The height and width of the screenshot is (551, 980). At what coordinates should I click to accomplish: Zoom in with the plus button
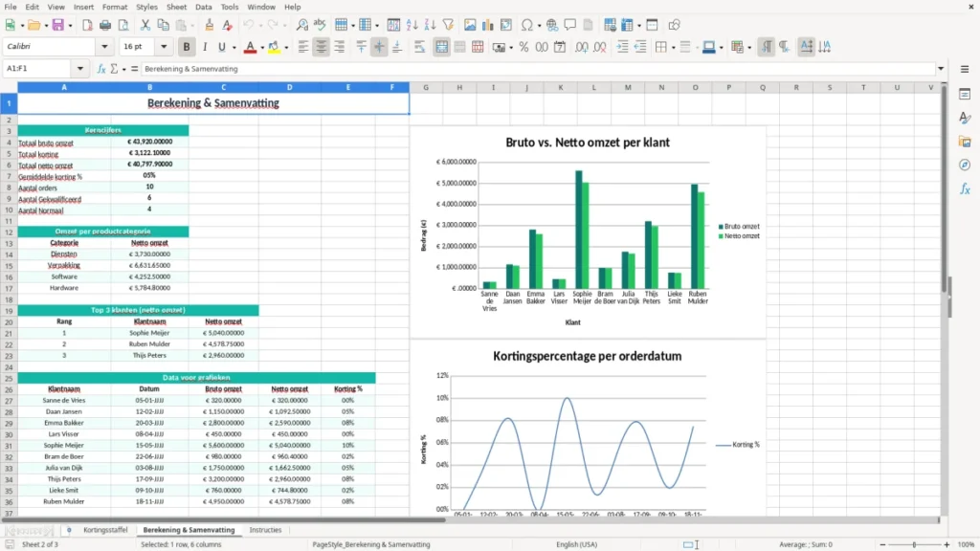click(x=947, y=544)
